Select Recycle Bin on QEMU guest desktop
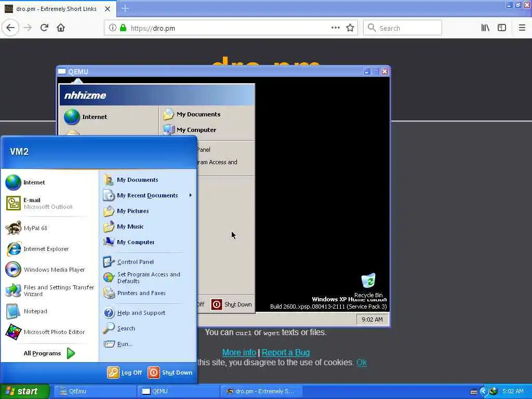Viewport: 532px width, 399px height. [368, 286]
